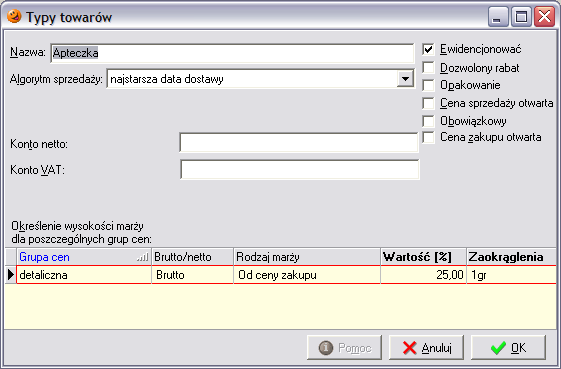Click the Rodzaj marży column header
The width and height of the screenshot is (561, 369).
point(307,257)
